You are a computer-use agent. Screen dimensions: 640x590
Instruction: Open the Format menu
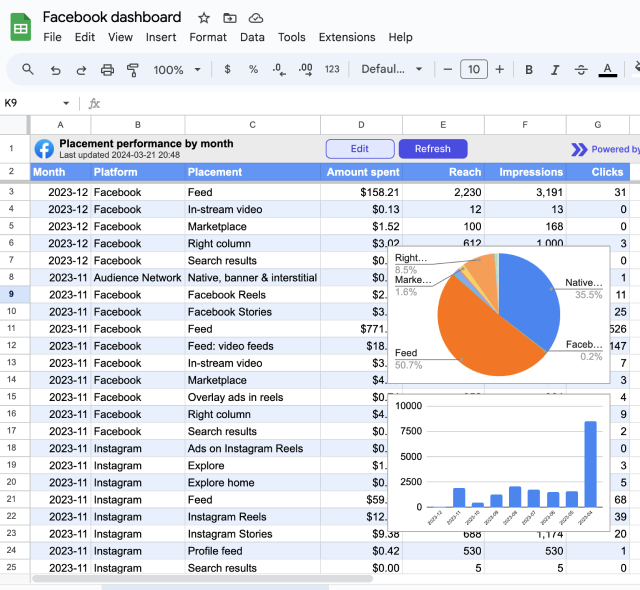tap(208, 37)
